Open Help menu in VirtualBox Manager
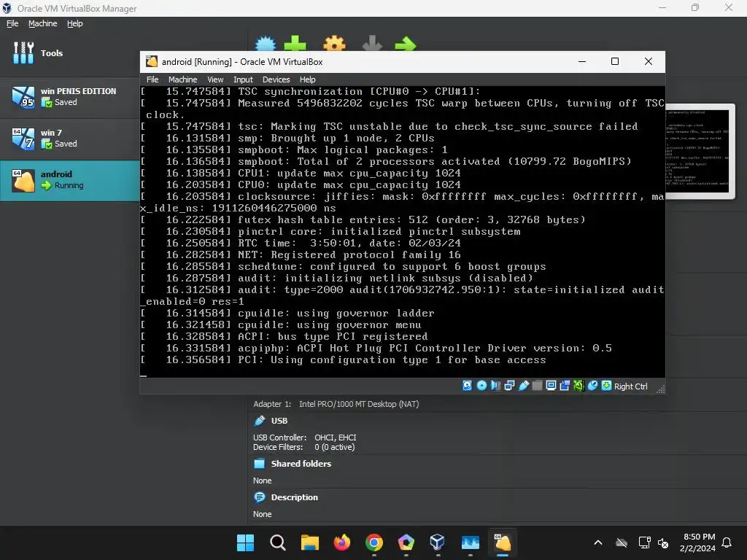 pyautogui.click(x=74, y=23)
